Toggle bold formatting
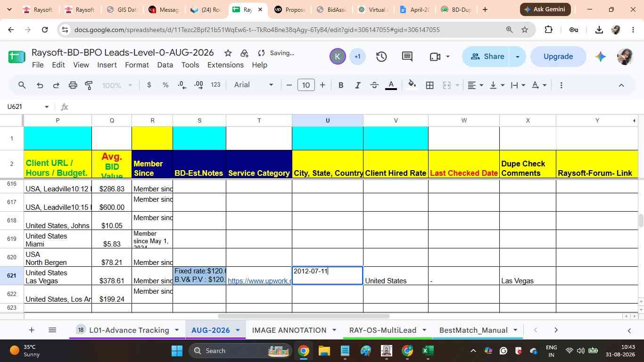 (x=341, y=85)
